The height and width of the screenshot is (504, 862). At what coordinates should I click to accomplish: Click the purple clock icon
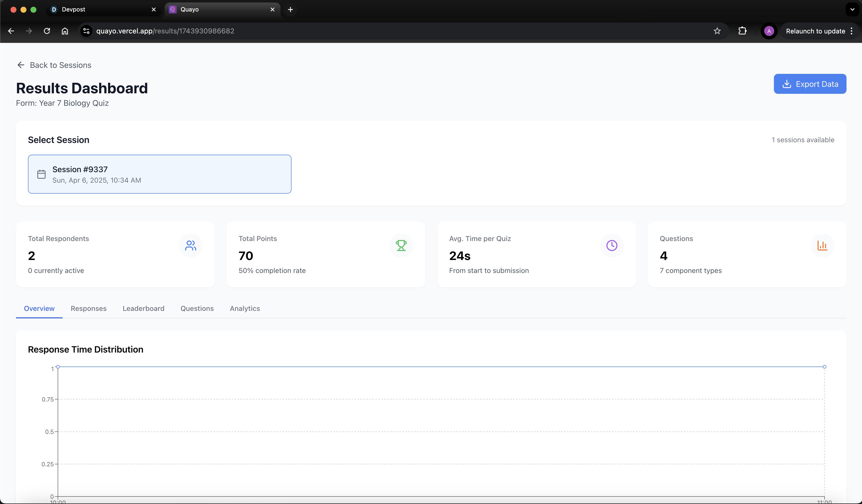click(x=612, y=246)
